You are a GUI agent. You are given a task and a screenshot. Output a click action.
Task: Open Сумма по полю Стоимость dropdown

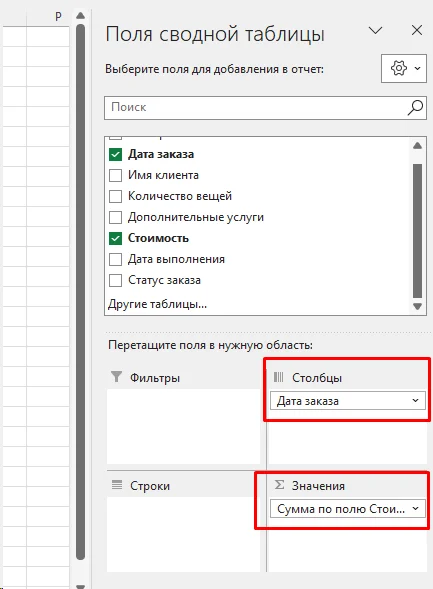click(415, 509)
